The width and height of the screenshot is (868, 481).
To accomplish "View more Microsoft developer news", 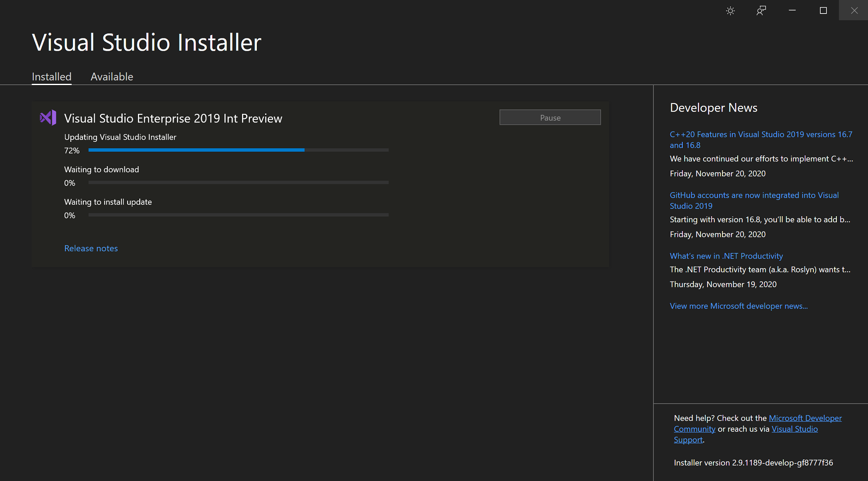I will [739, 306].
